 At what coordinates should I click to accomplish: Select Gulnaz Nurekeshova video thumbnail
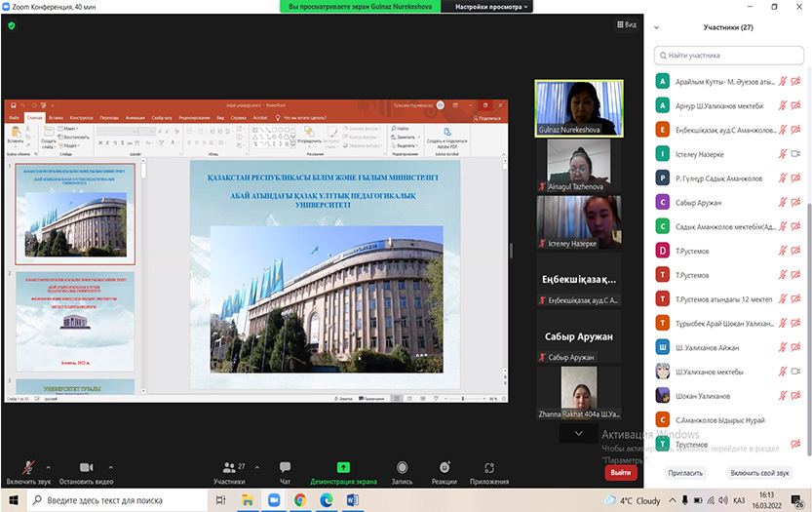point(578,108)
